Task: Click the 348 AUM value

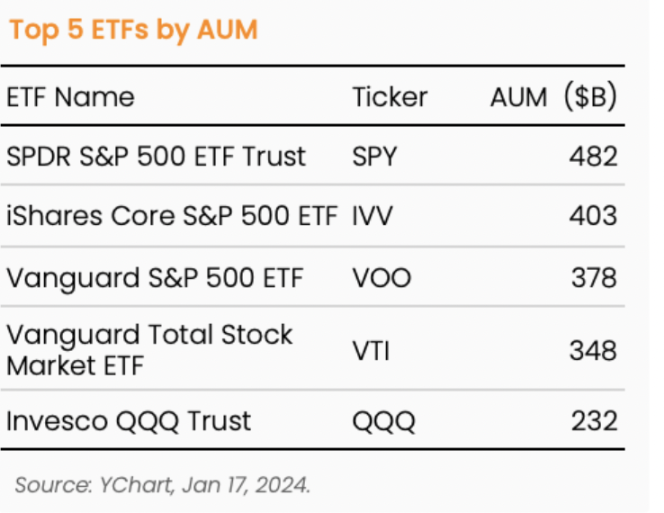Action: 593,351
